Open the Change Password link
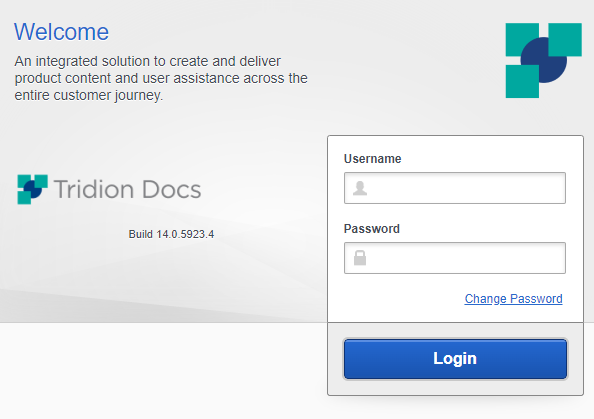This screenshot has height=419, width=594. pos(513,299)
